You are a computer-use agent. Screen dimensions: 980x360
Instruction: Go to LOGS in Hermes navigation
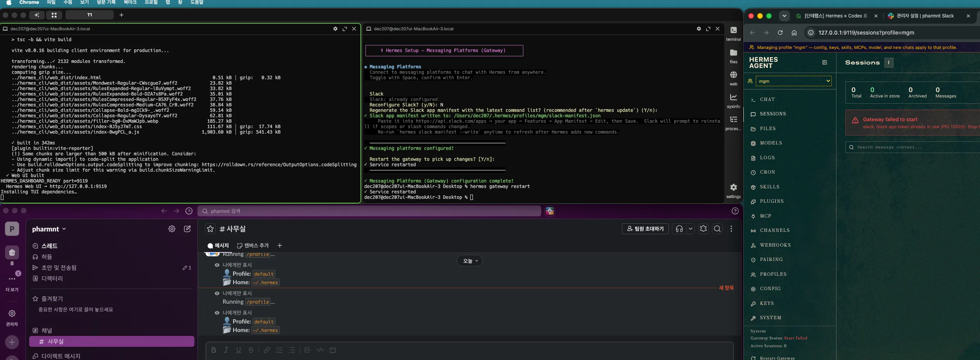click(767, 158)
